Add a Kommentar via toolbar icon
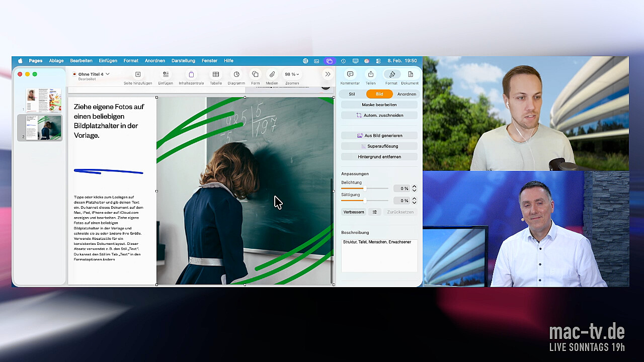 tap(350, 74)
